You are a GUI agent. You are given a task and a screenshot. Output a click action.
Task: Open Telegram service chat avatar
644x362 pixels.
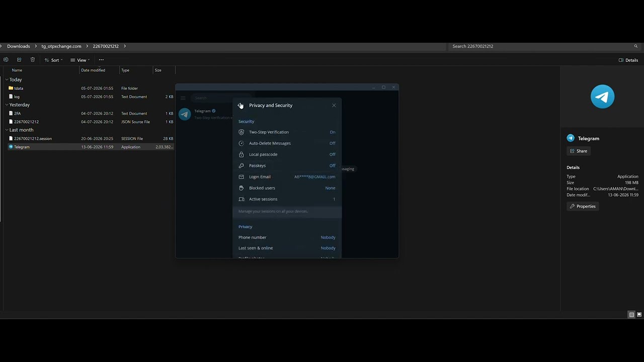[x=185, y=114]
